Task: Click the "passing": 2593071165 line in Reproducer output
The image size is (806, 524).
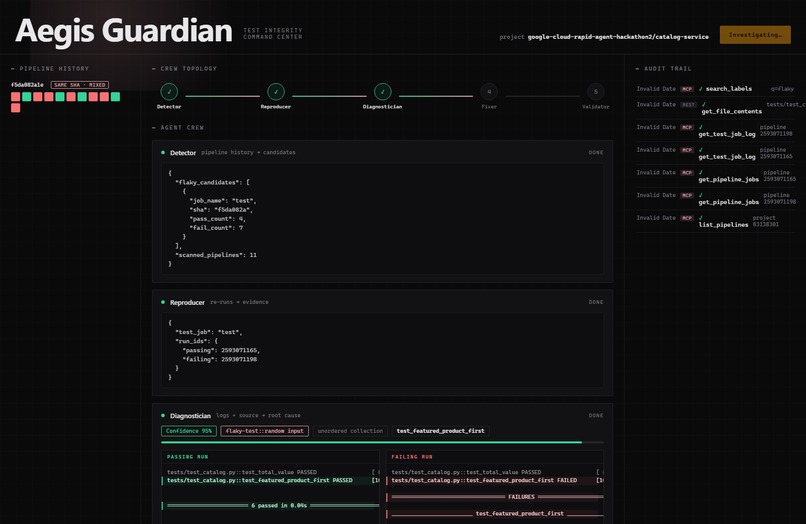Action: pyautogui.click(x=221, y=350)
